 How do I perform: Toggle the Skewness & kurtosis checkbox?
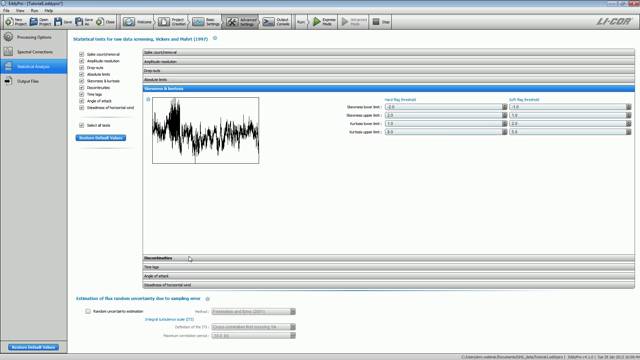coord(82,81)
